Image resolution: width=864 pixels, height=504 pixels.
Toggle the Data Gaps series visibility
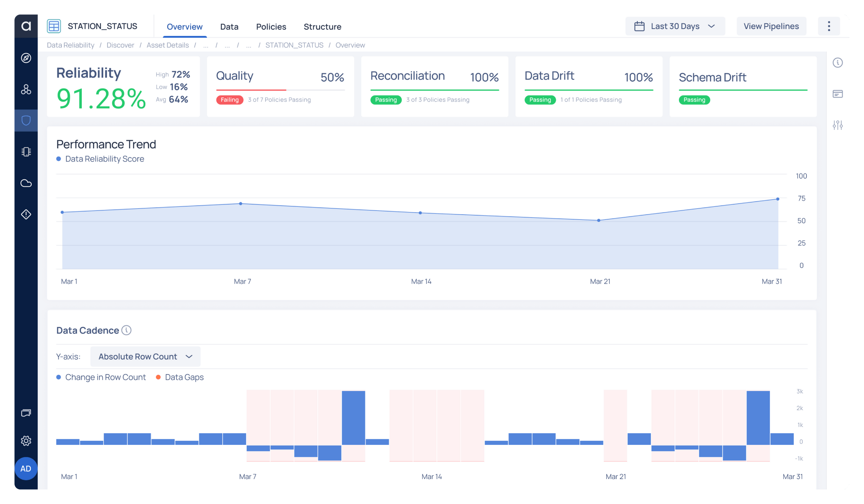coord(179,377)
